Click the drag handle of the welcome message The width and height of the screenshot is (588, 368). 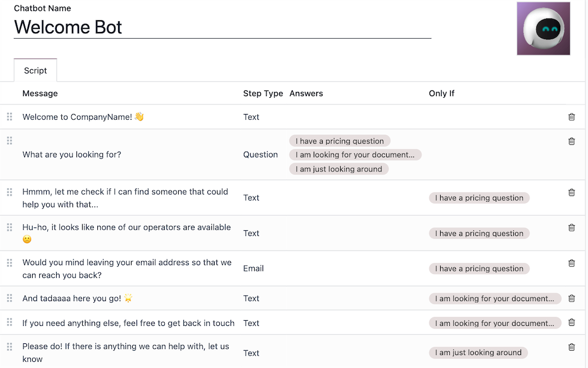9,117
